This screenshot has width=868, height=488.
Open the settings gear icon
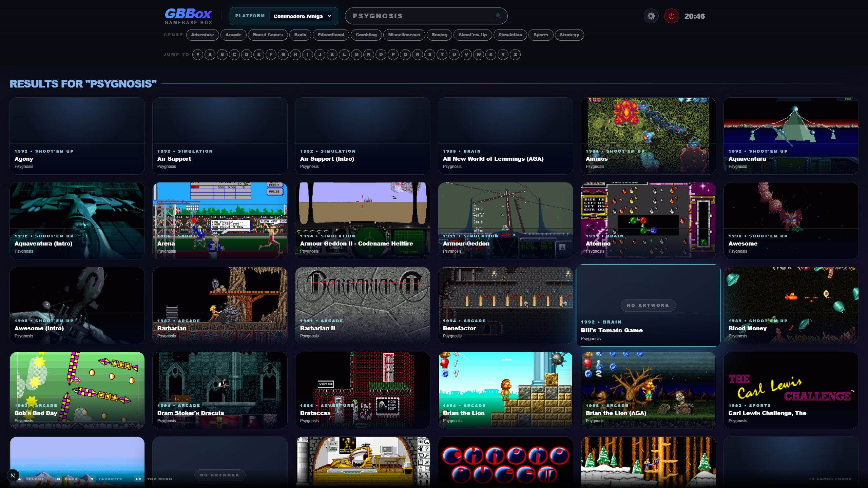click(x=651, y=16)
